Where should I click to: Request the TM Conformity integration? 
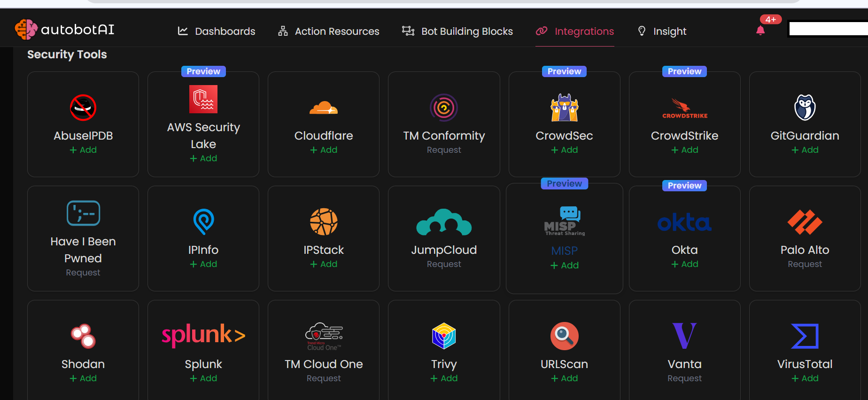coord(444,150)
